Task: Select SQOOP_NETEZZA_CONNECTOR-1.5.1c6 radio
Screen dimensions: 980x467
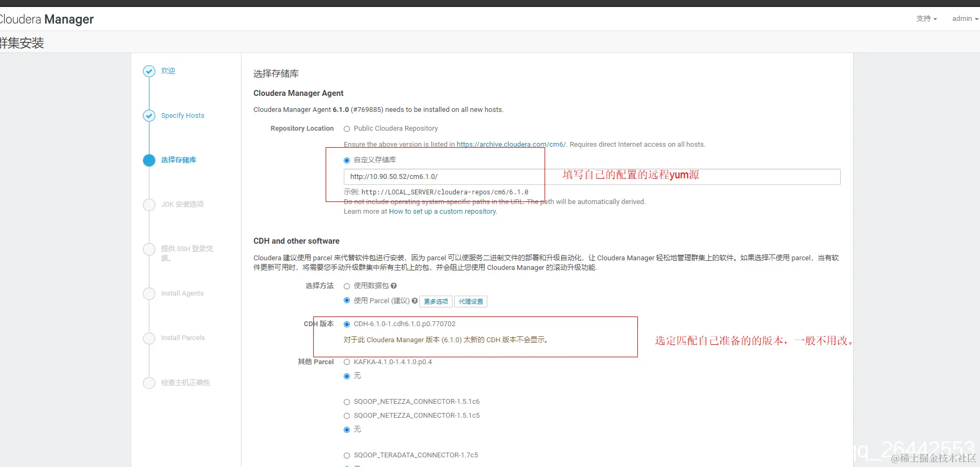Action: point(346,402)
